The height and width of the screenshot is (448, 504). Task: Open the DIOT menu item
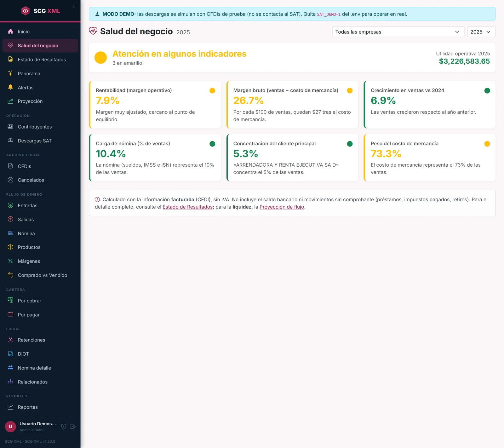coord(40,354)
